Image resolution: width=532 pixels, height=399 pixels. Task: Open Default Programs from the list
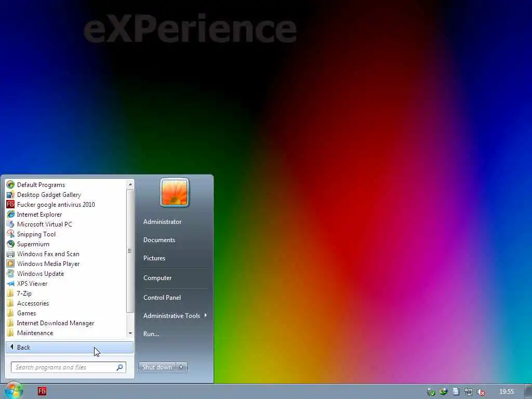(x=66, y=185)
